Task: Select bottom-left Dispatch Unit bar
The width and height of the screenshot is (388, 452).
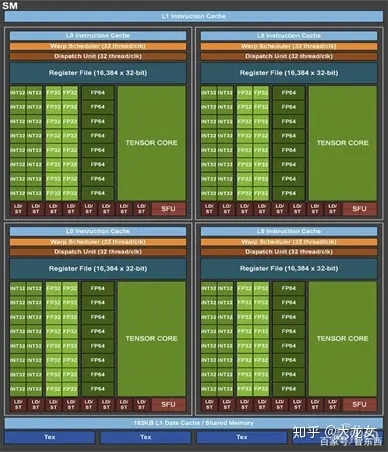Action: [x=98, y=252]
